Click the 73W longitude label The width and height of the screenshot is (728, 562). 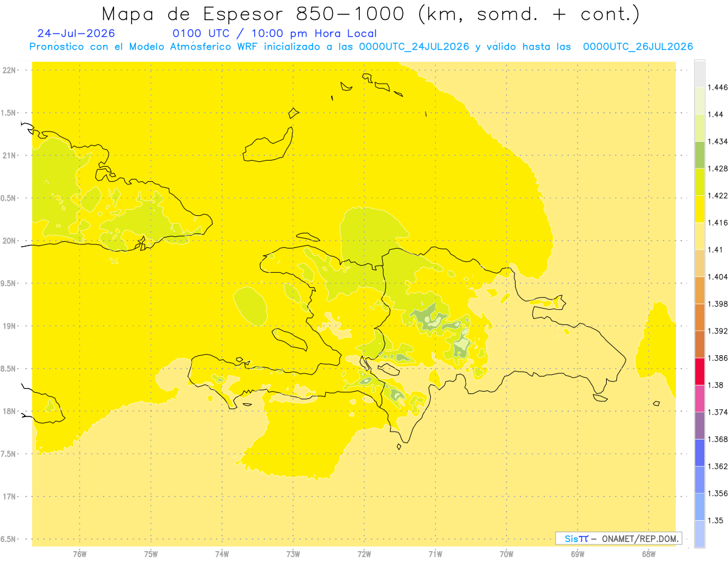point(293,554)
